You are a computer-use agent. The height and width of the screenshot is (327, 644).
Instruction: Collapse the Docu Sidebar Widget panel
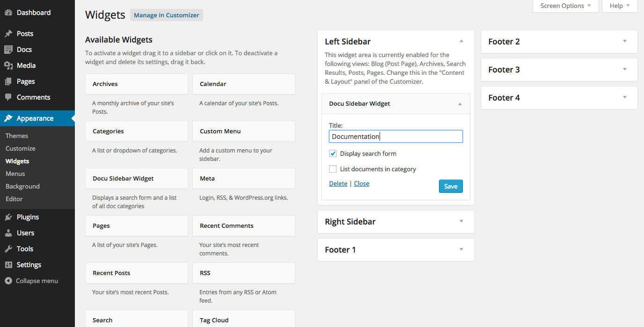[x=460, y=104]
